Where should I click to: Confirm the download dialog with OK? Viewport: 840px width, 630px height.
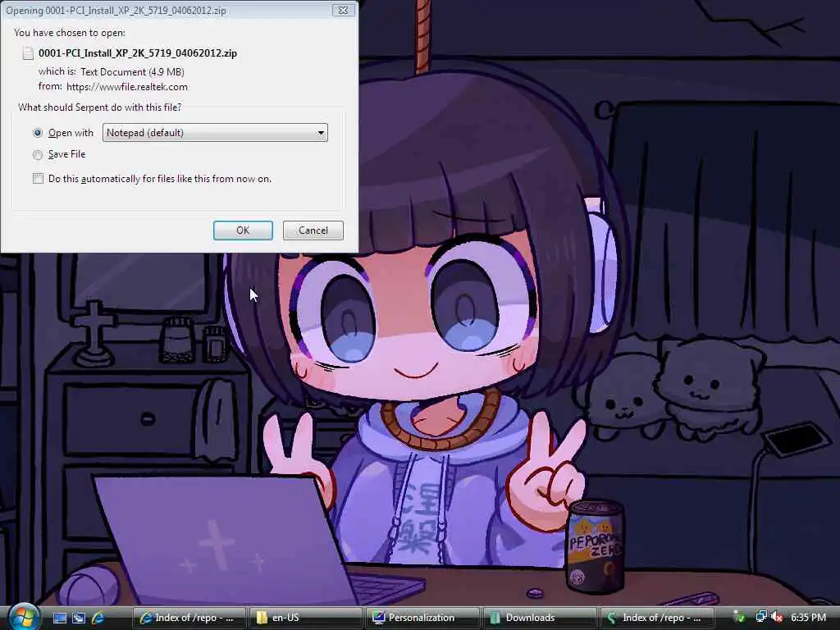(x=243, y=231)
